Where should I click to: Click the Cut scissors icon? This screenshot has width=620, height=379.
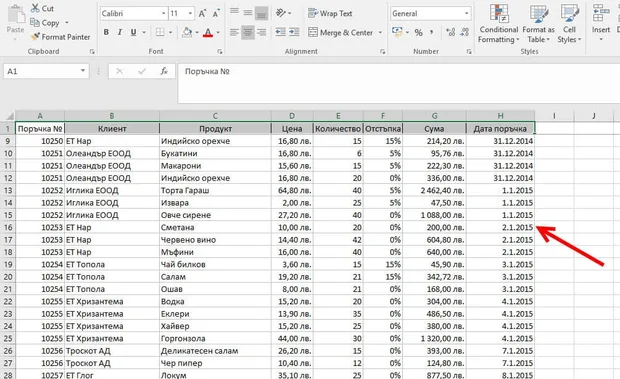click(35, 8)
